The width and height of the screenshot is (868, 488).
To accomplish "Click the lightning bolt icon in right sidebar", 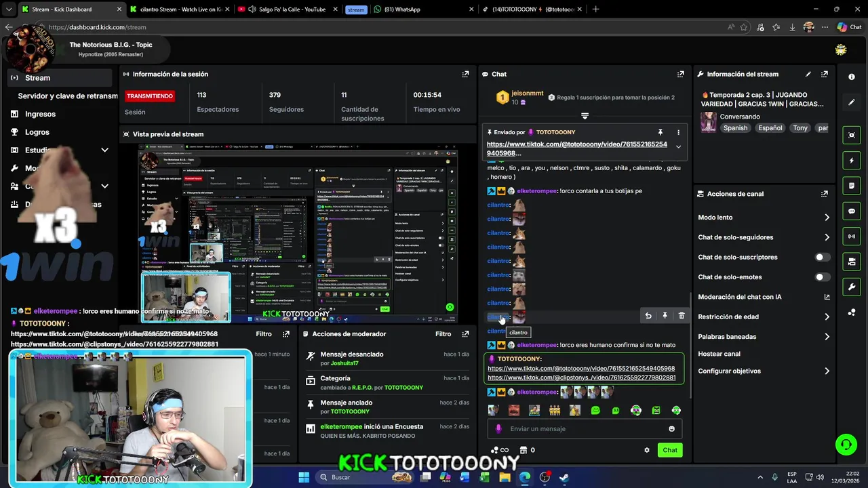I will click(852, 161).
